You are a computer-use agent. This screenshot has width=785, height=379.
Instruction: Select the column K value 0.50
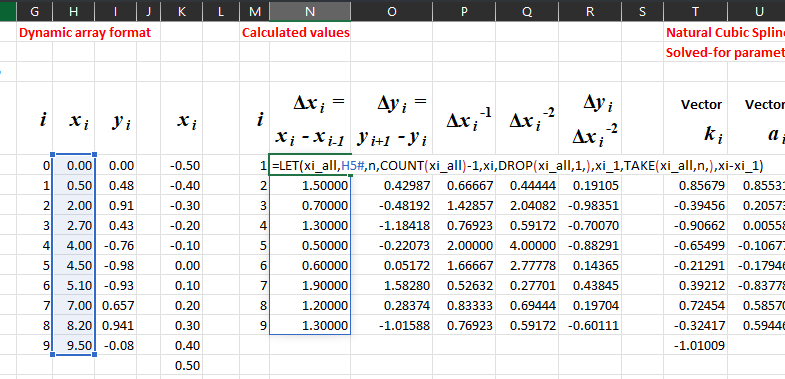pos(182,366)
